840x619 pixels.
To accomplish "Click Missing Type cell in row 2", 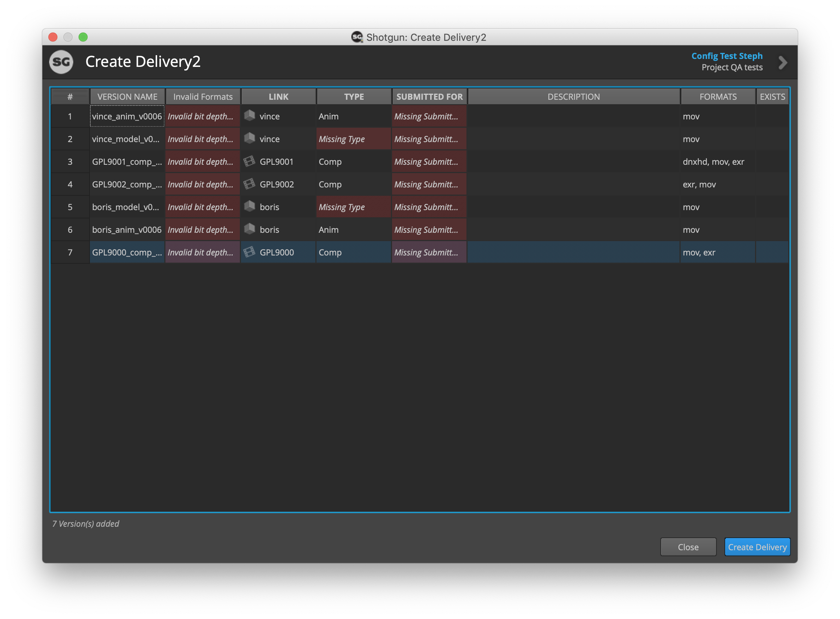I will click(354, 139).
